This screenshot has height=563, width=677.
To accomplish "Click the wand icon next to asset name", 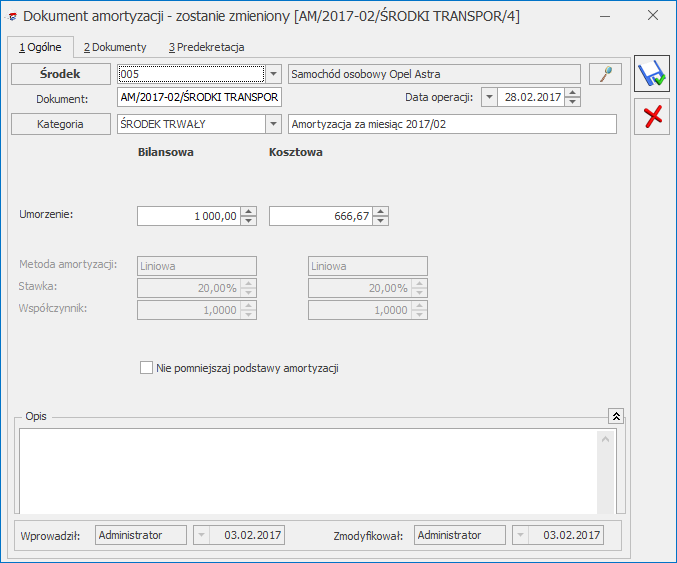I will pos(604,74).
